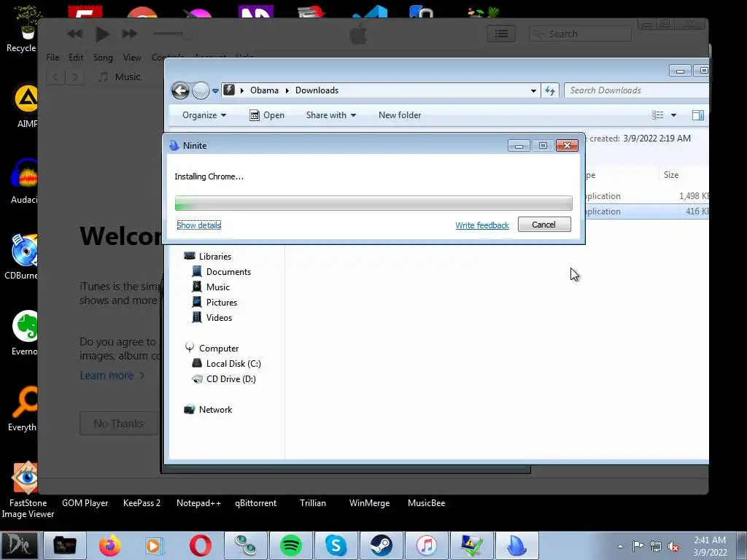Click the Size column header
Image resolution: width=747 pixels, height=560 pixels.
[x=671, y=175]
